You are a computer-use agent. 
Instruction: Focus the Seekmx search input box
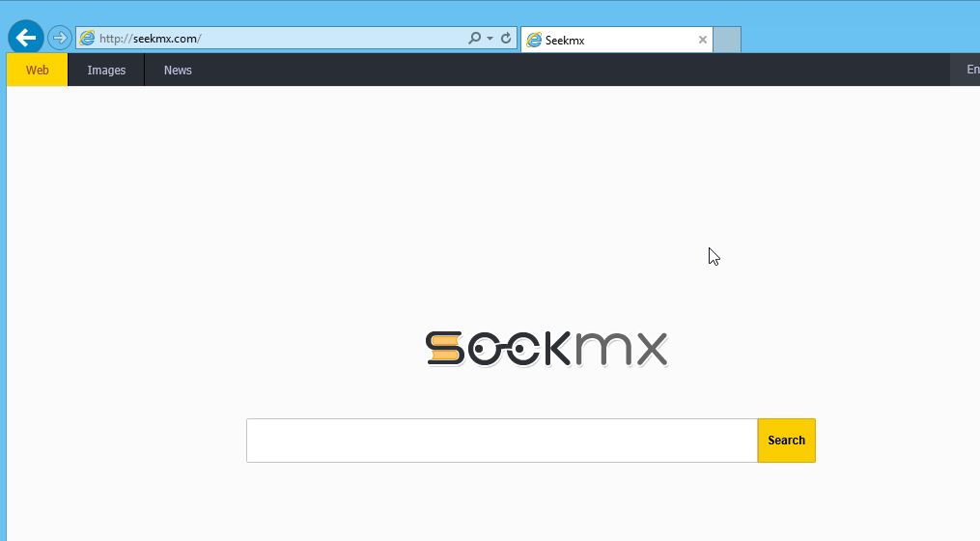[502, 441]
